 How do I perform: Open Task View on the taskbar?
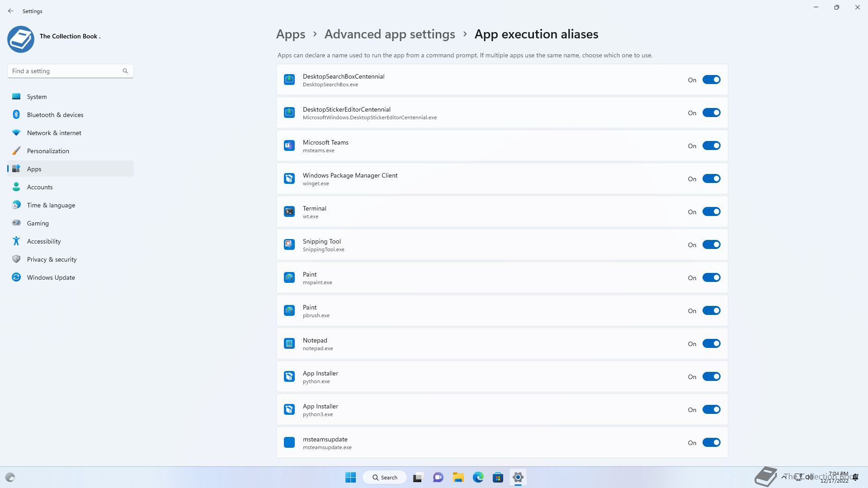[418, 477]
